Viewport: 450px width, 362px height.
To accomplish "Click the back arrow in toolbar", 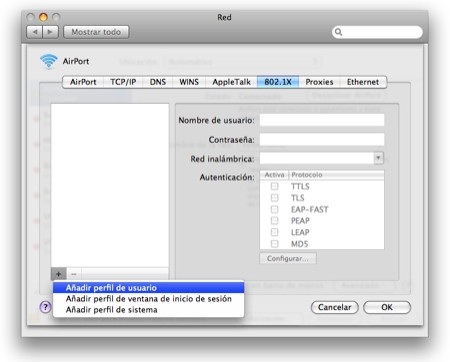I will click(35, 32).
